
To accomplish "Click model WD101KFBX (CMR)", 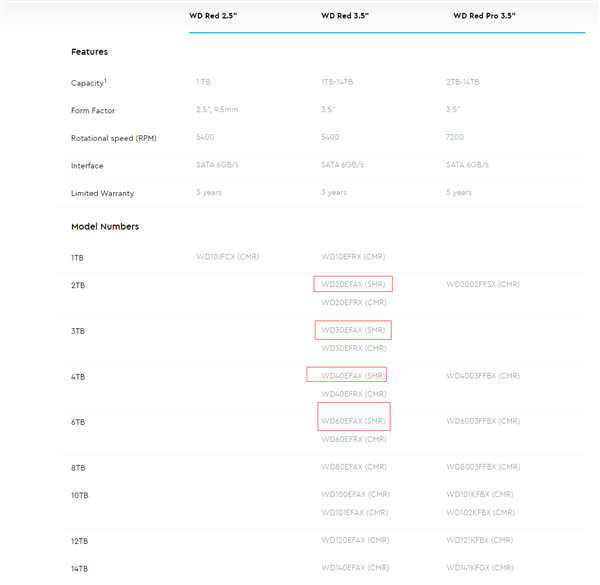I will [480, 494].
